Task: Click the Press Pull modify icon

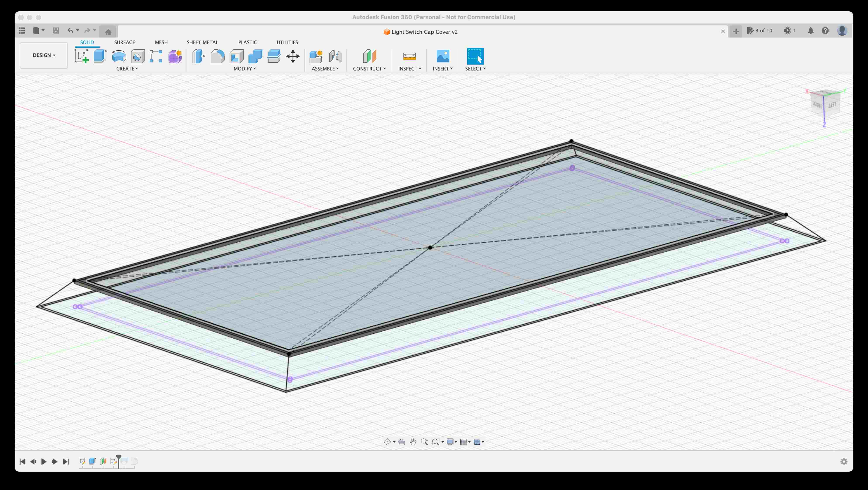Action: (198, 56)
